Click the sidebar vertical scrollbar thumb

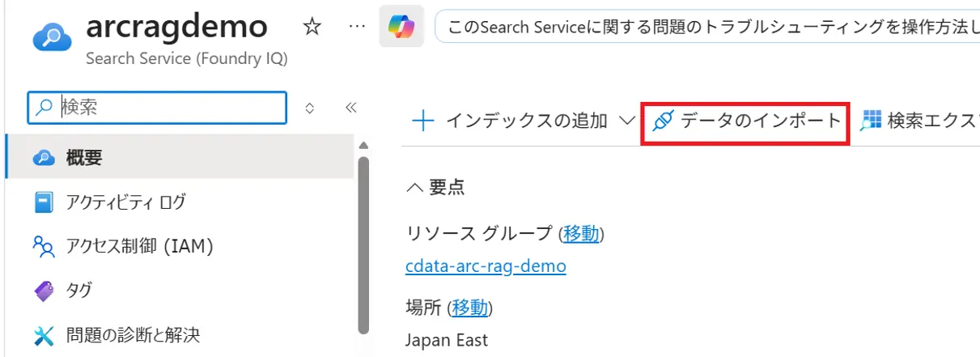tap(363, 246)
